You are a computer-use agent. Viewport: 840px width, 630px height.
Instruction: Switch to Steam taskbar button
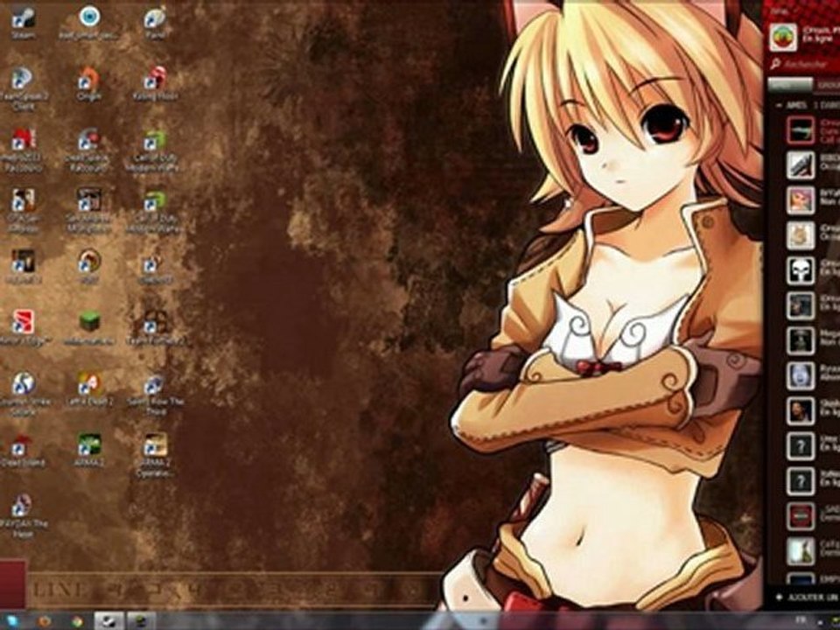pos(109,621)
